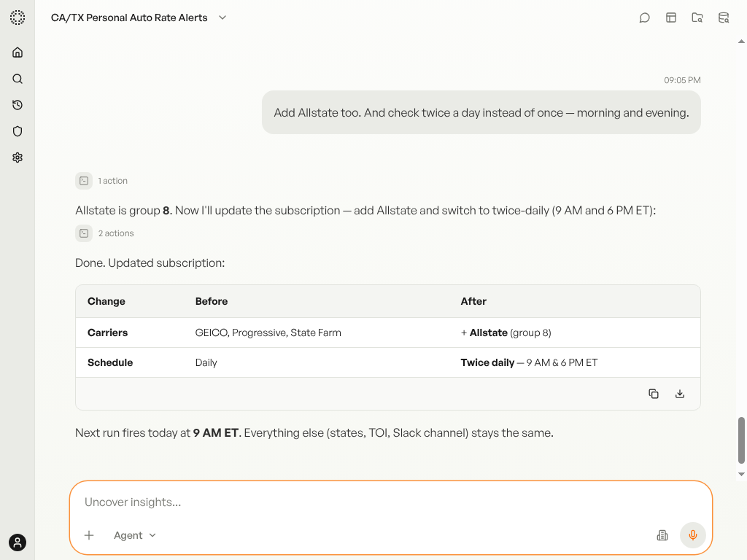This screenshot has width=747, height=560.
Task: Click the '+ Allstate (group 8)' cell
Action: 506,332
